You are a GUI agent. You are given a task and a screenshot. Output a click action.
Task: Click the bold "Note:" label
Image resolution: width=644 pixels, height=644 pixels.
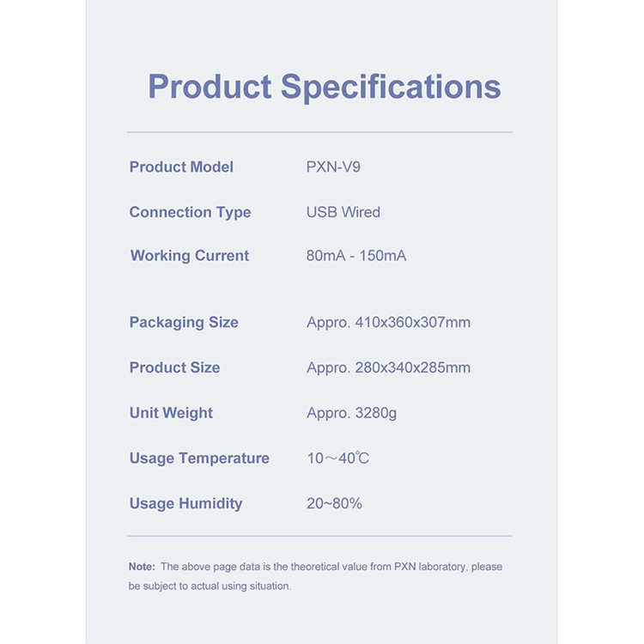(x=142, y=567)
